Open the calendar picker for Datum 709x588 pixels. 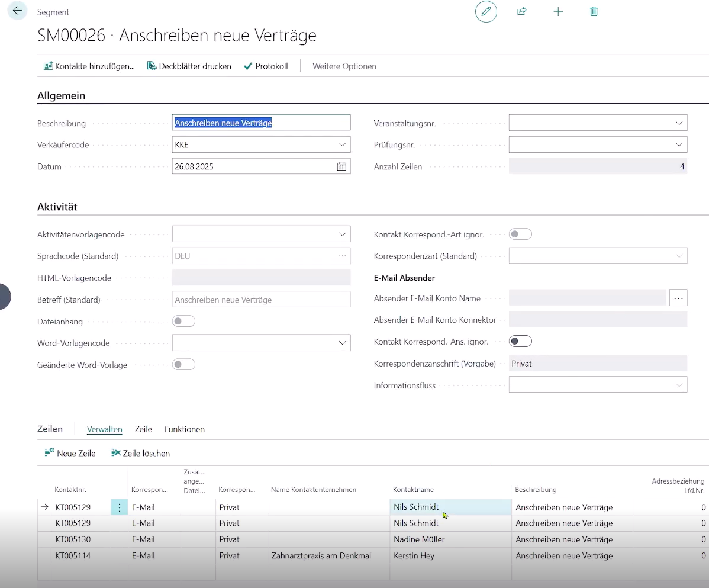click(341, 166)
